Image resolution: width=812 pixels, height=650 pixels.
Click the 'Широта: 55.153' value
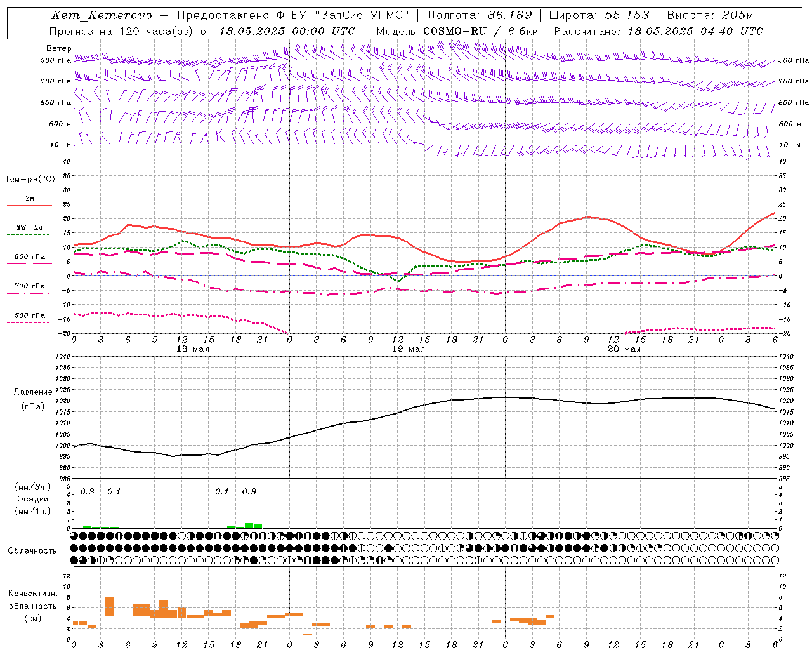pyautogui.click(x=599, y=15)
